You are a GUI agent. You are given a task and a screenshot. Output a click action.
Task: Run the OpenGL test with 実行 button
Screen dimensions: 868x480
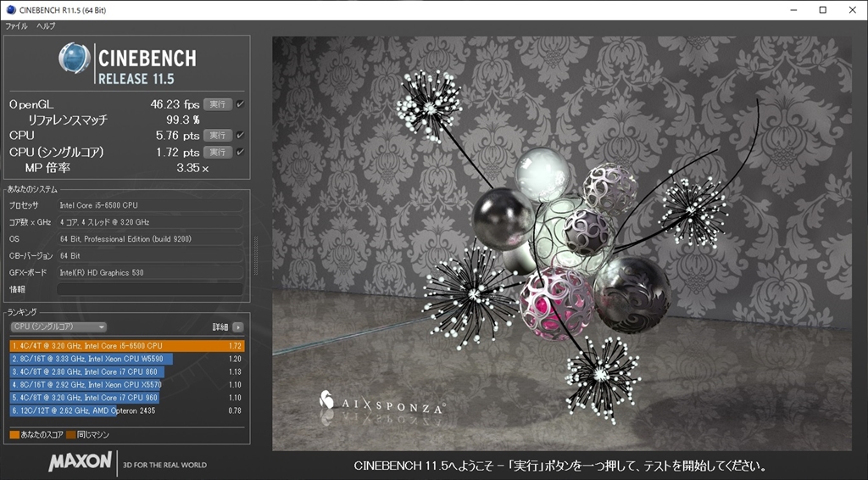pyautogui.click(x=218, y=104)
